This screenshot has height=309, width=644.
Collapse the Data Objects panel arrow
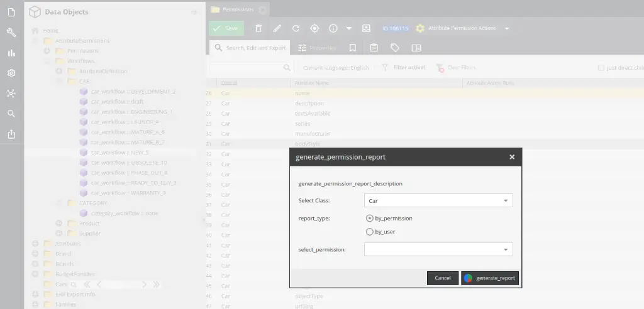pos(194,13)
